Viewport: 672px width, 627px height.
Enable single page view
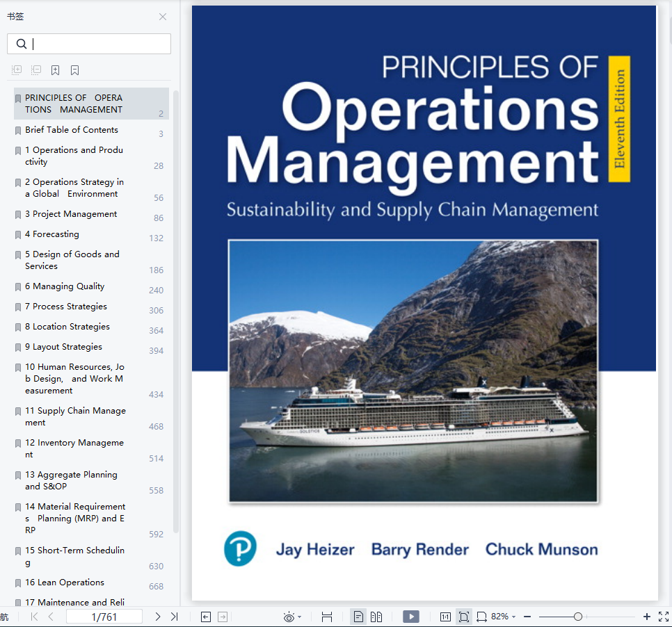coord(358,617)
